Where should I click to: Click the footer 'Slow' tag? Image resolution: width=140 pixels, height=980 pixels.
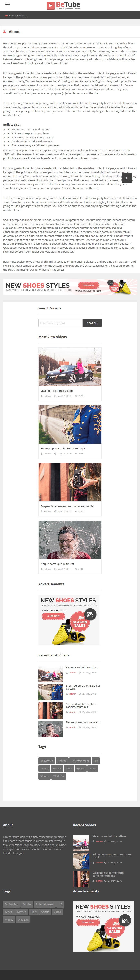point(34,911)
